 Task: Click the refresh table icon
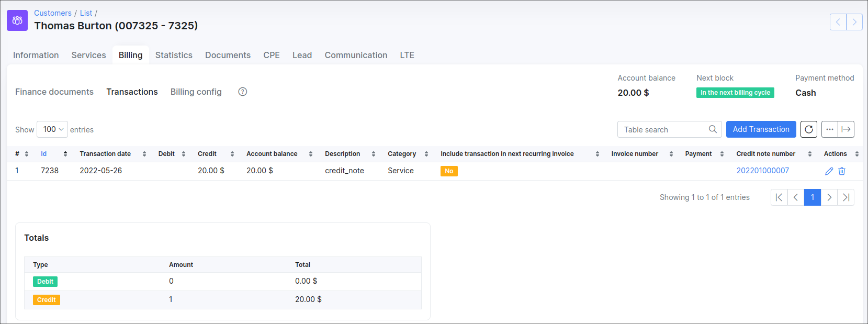[809, 129]
